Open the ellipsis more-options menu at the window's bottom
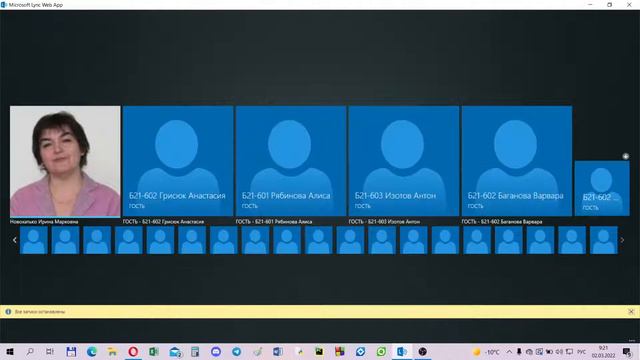 632,340
